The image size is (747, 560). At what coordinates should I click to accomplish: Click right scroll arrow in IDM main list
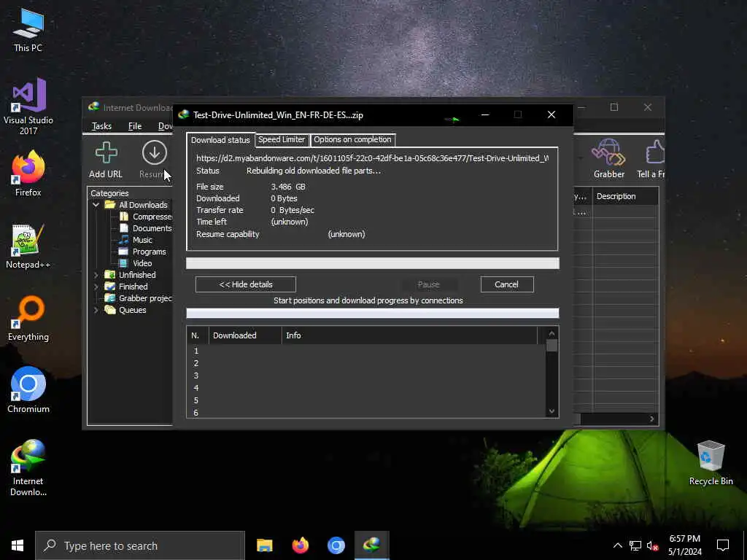(652, 419)
